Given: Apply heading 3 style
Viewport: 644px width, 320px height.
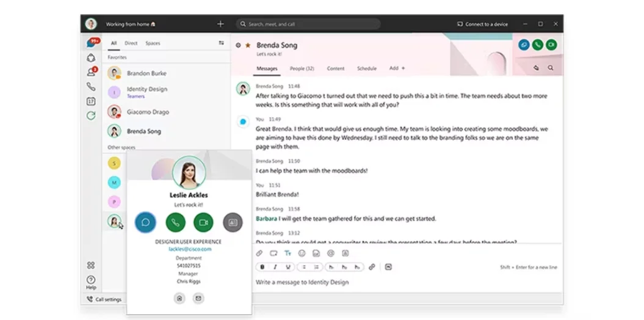Looking at the screenshot, I should (357, 267).
